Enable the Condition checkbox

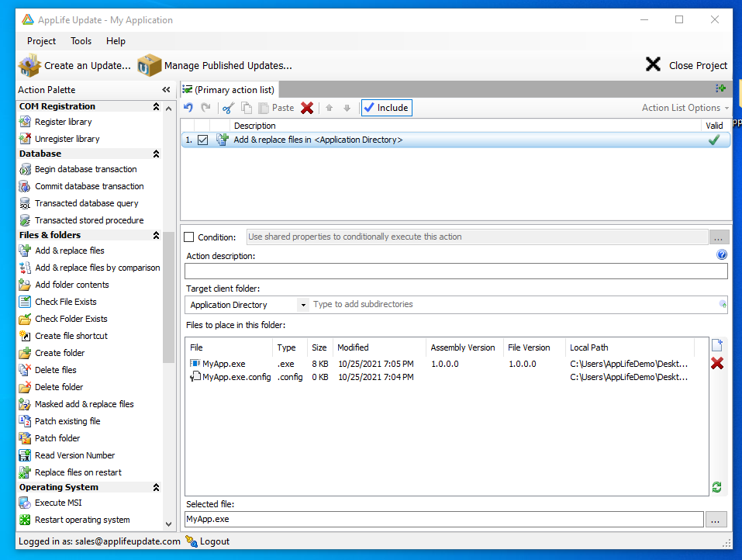coord(189,237)
